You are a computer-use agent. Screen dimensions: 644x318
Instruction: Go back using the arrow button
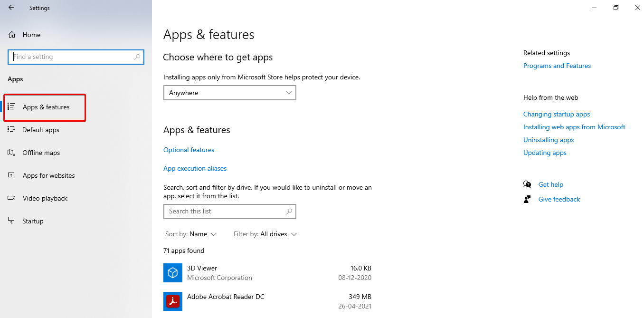[x=10, y=8]
